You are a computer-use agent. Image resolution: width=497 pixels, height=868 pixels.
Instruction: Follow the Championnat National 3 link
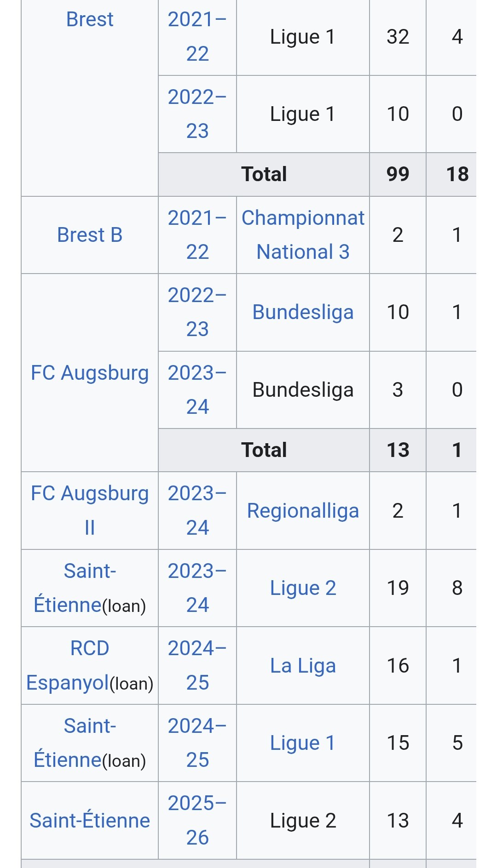point(303,235)
